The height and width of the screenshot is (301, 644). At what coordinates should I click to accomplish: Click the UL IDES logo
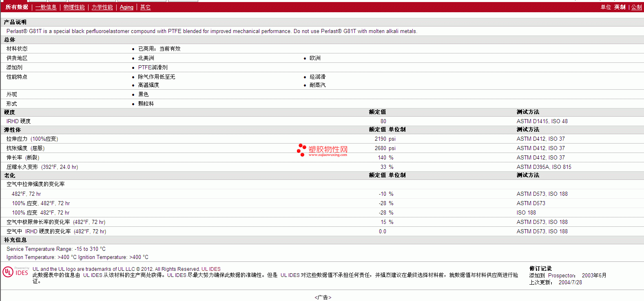(15, 272)
